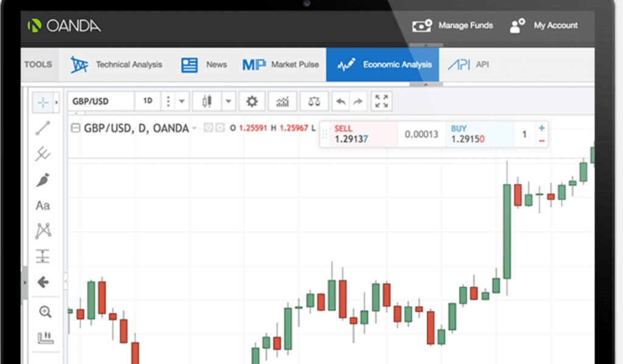Undo the last chart action
623x364 pixels.
tap(341, 101)
